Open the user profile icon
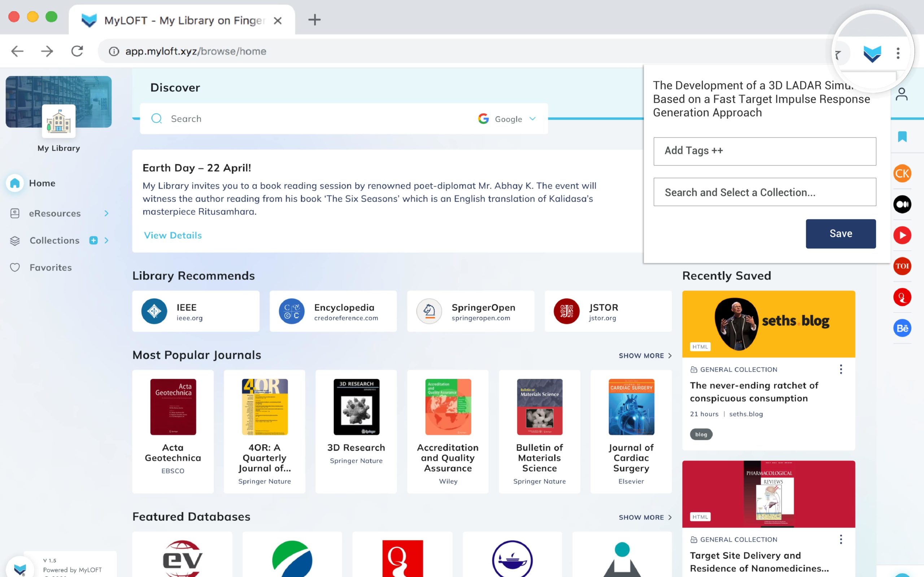 pyautogui.click(x=902, y=94)
